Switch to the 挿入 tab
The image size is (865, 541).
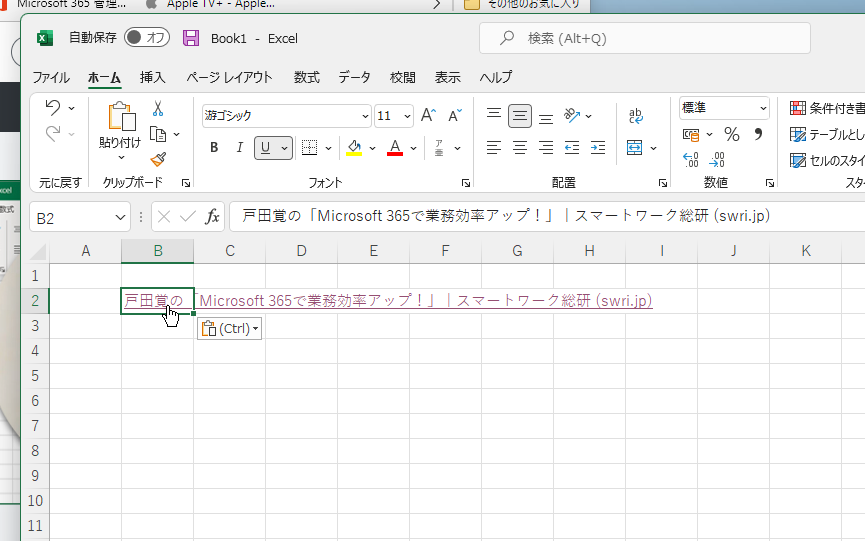click(x=153, y=77)
